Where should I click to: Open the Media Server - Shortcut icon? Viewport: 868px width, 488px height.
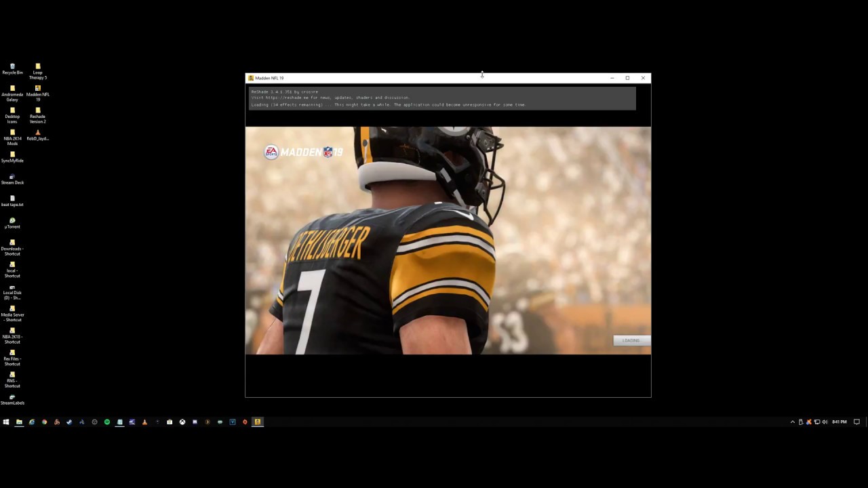click(x=12, y=314)
